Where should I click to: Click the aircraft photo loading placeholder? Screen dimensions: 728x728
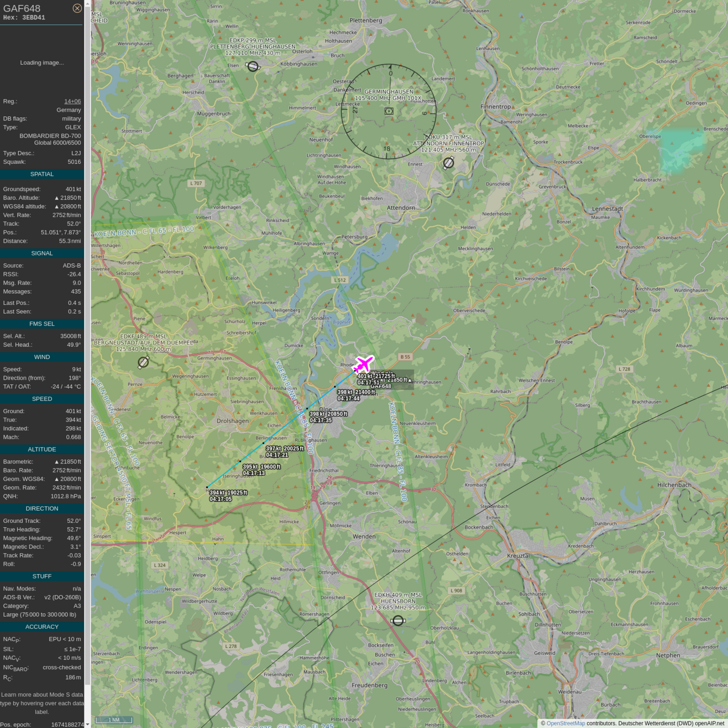pyautogui.click(x=42, y=63)
